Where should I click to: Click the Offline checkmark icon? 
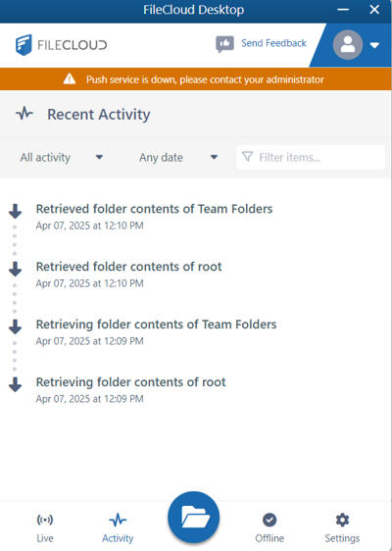[269, 520]
